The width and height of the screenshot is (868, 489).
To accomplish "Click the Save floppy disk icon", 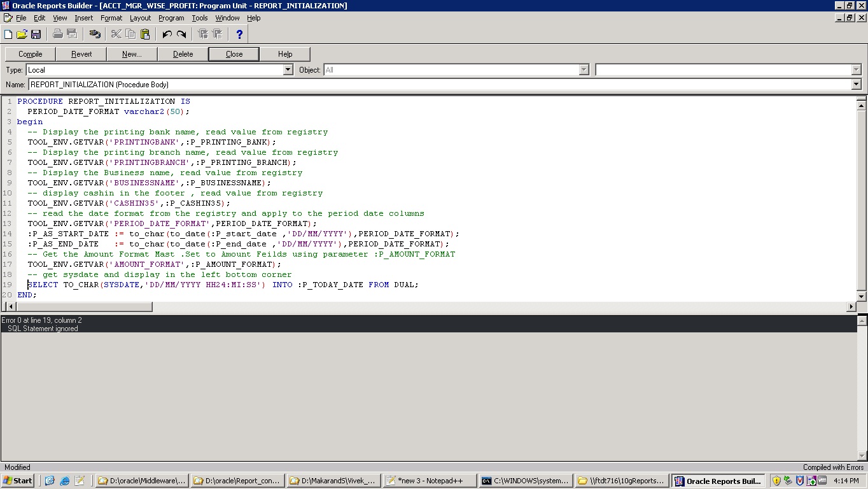I will [36, 34].
